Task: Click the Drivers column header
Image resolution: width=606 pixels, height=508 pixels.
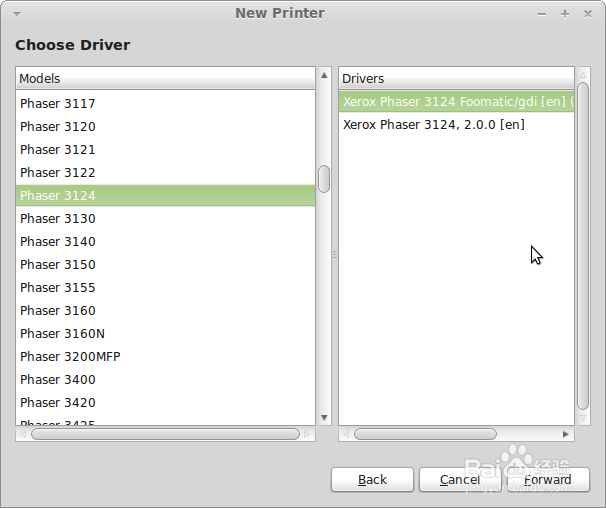Action: 456,78
